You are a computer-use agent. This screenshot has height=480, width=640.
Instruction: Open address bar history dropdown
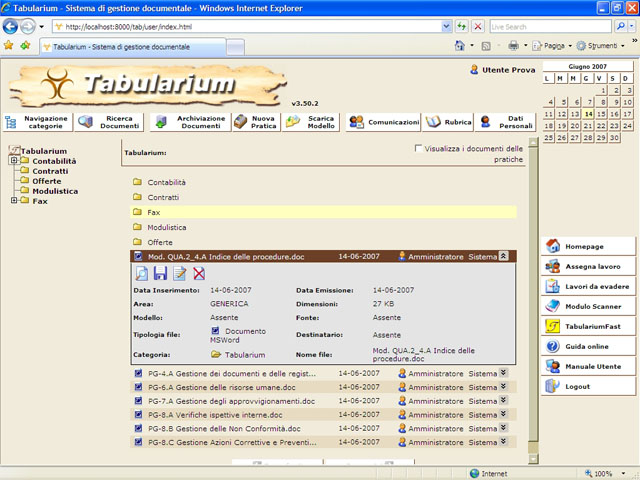click(447, 27)
